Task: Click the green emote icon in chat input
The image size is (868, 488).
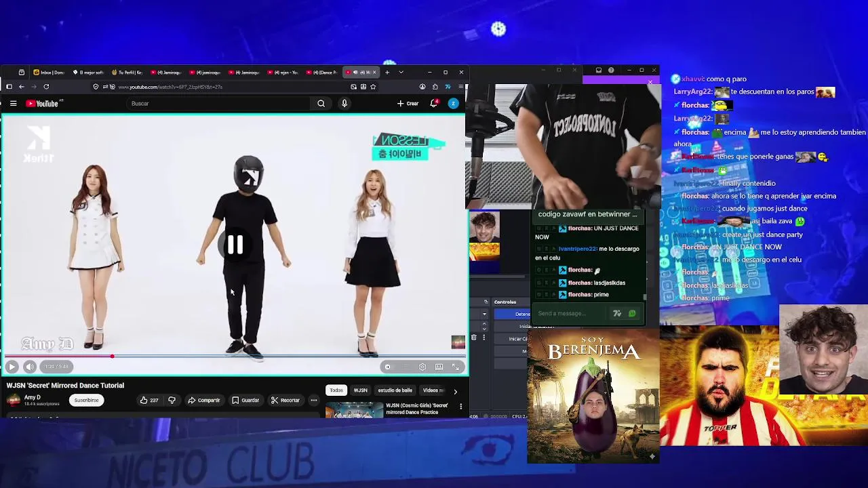Action: pos(632,313)
